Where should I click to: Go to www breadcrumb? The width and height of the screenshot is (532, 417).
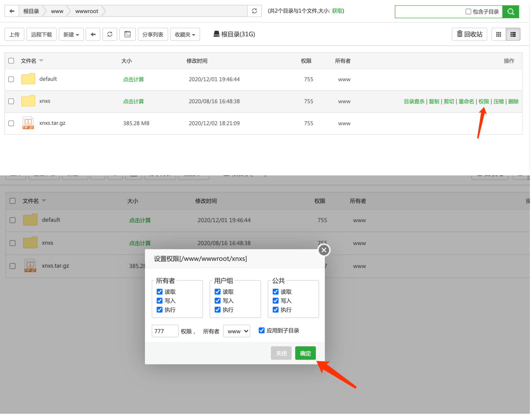(57, 11)
